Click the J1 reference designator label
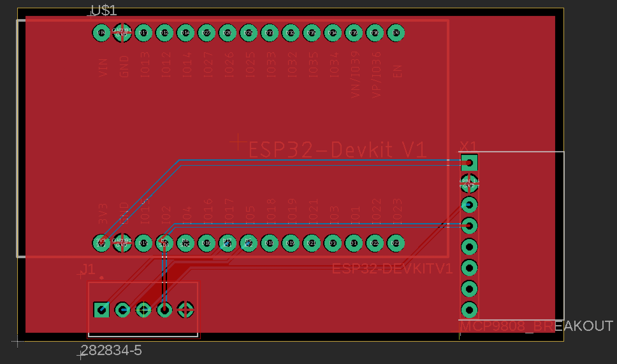The height and width of the screenshot is (364, 617). pyautogui.click(x=88, y=269)
